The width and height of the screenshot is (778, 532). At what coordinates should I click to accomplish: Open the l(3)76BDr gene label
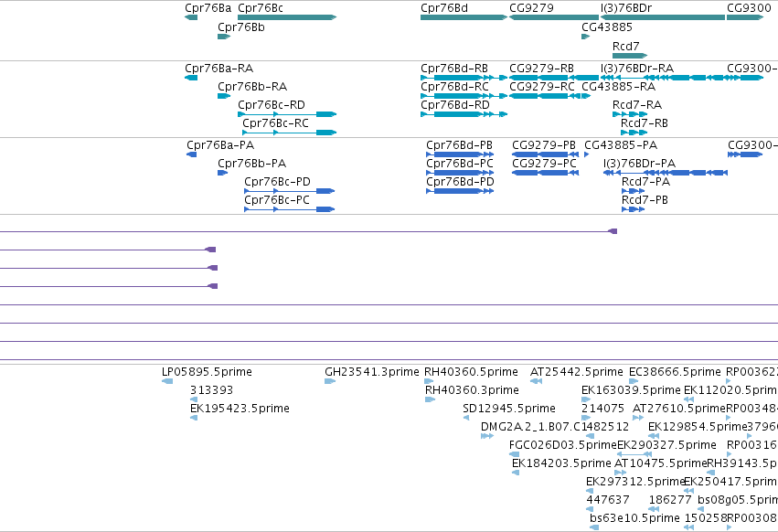626,8
